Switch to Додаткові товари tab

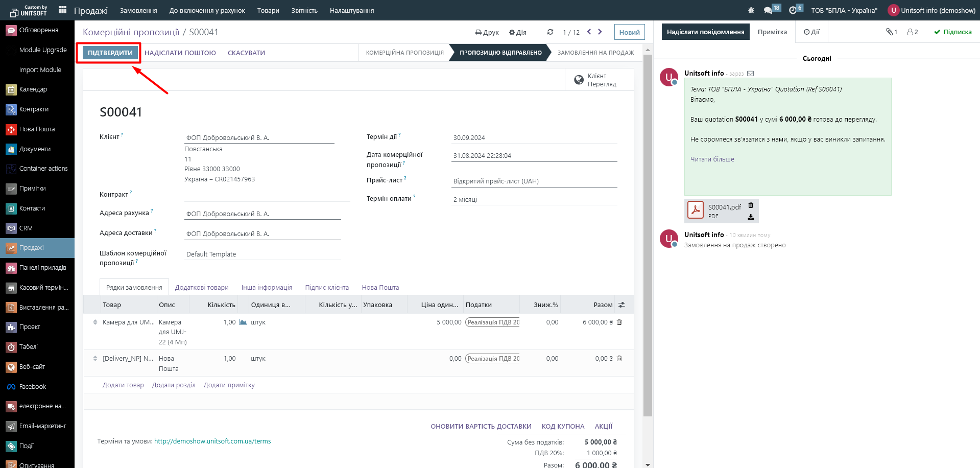[x=202, y=288]
